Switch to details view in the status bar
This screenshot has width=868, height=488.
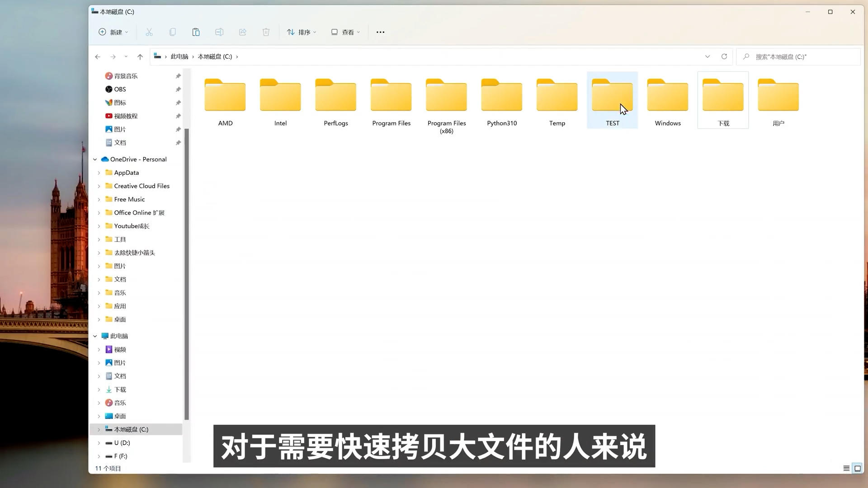coord(846,469)
